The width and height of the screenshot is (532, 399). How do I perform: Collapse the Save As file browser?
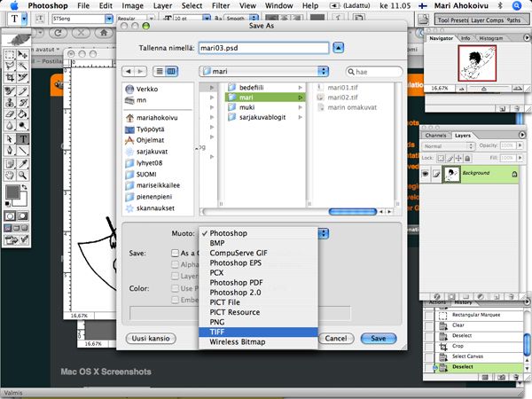(x=339, y=48)
